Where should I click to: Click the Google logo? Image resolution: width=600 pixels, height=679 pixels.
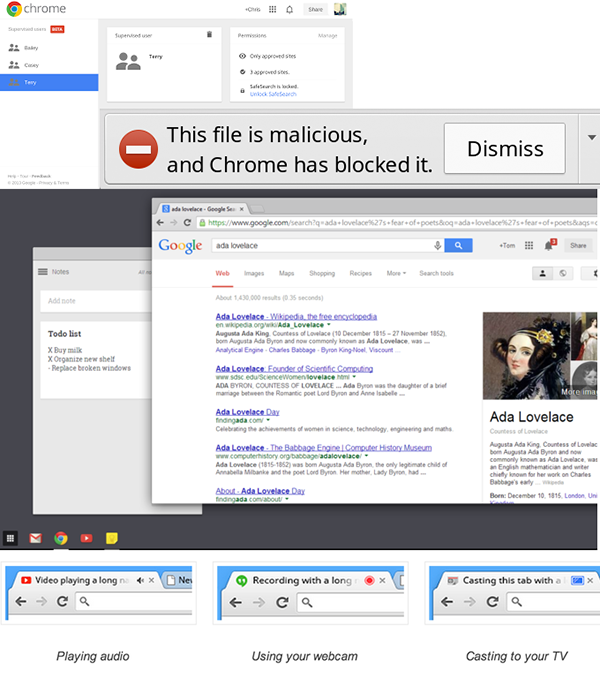coord(180,246)
